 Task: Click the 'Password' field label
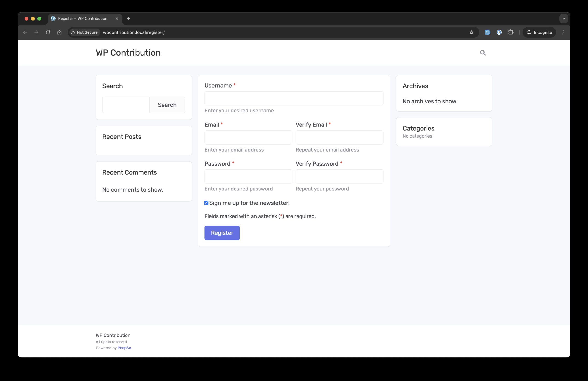click(x=218, y=164)
